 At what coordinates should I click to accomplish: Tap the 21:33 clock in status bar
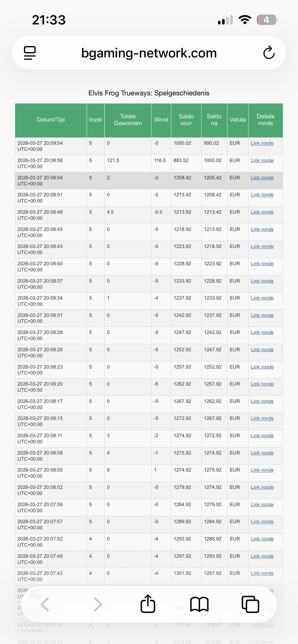point(49,20)
